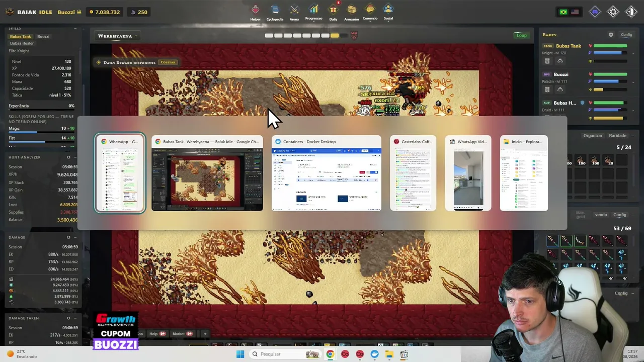644x362 pixels.
Task: Switch language to Brazilian Portuguese flag
Action: coord(563,12)
